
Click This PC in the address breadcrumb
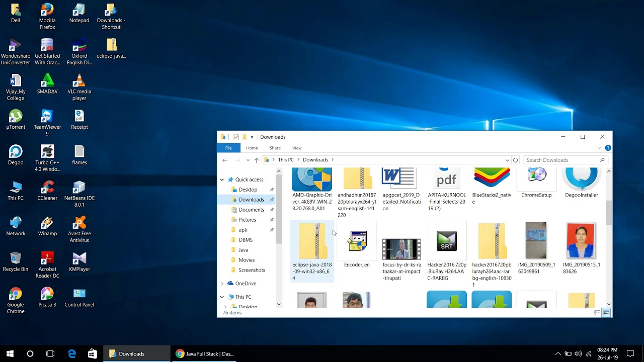pos(286,160)
